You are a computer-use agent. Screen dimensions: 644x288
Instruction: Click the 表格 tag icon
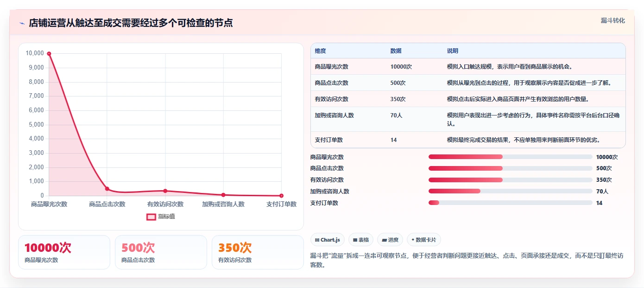click(355, 240)
